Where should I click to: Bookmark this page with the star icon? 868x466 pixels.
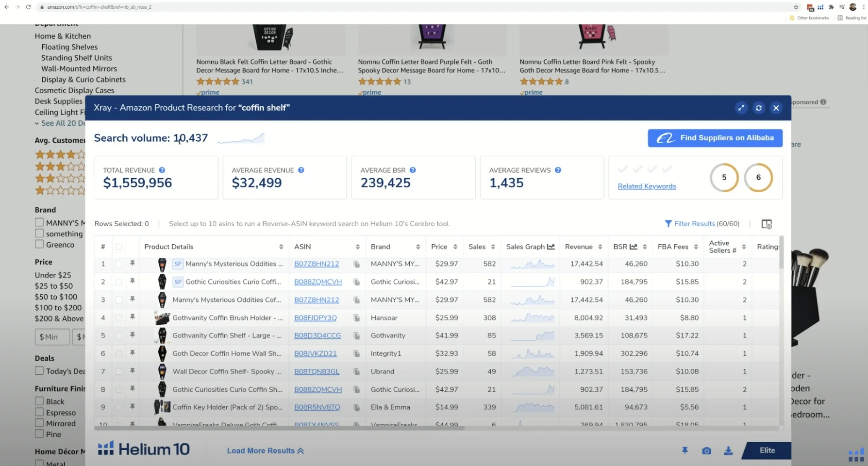pos(796,7)
